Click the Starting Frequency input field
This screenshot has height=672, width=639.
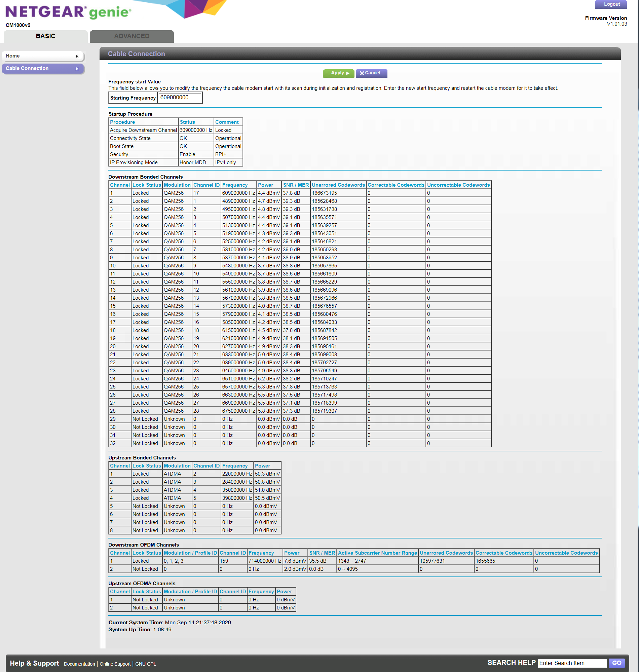click(180, 98)
